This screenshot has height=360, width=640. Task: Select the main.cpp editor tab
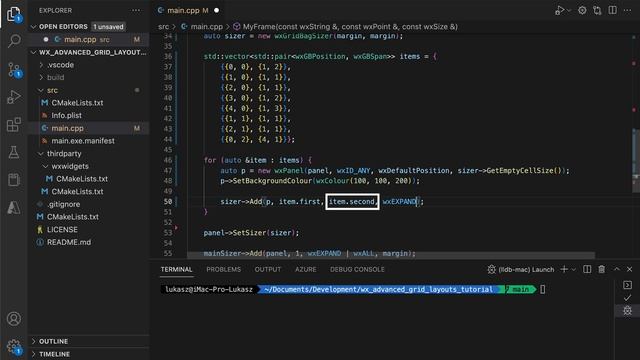coord(183,11)
